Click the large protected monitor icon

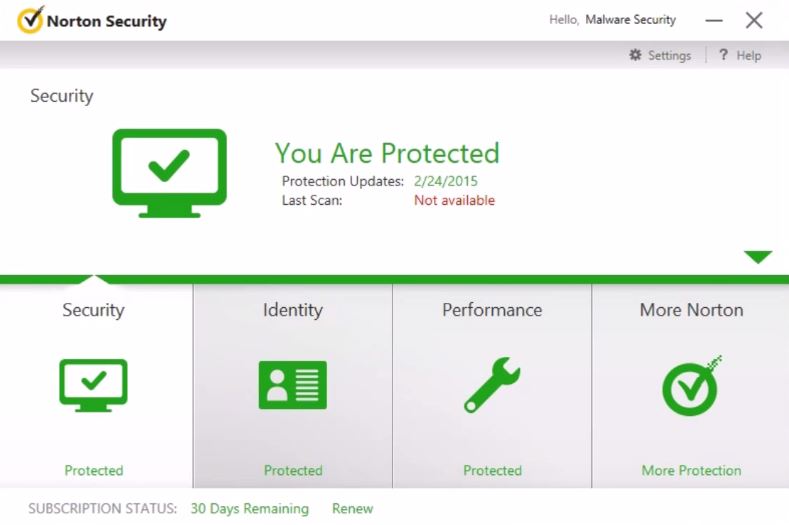coord(169,172)
